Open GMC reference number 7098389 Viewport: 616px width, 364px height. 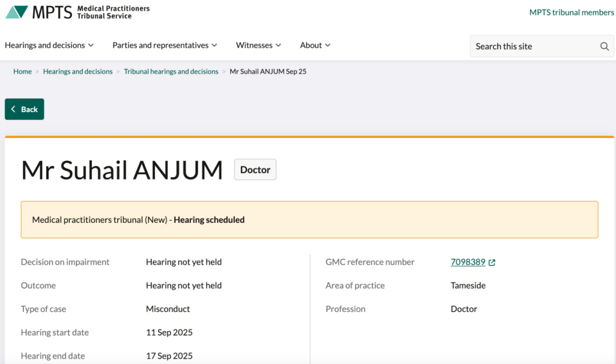468,262
